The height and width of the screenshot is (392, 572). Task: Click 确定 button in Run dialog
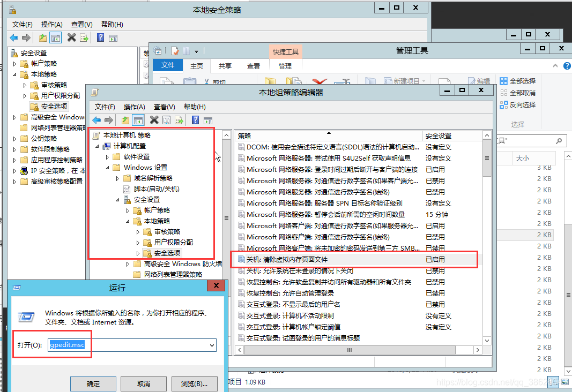pyautogui.click(x=93, y=383)
